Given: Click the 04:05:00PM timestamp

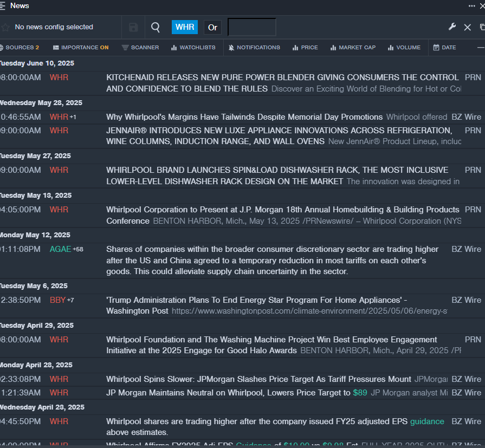Looking at the screenshot, I should (x=20, y=210).
